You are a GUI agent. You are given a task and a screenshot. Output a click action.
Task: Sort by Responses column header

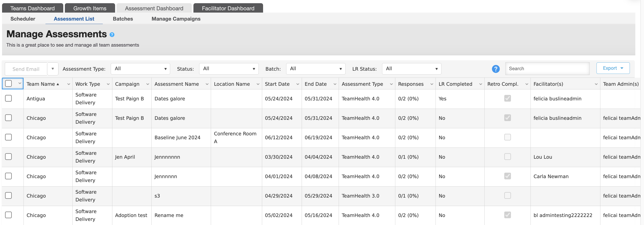[x=411, y=84]
